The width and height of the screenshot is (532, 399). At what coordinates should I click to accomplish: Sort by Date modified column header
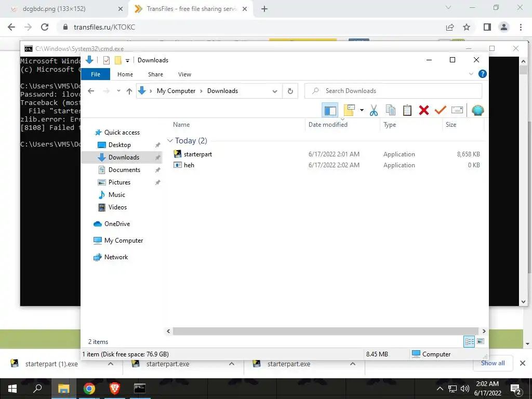[x=328, y=125]
